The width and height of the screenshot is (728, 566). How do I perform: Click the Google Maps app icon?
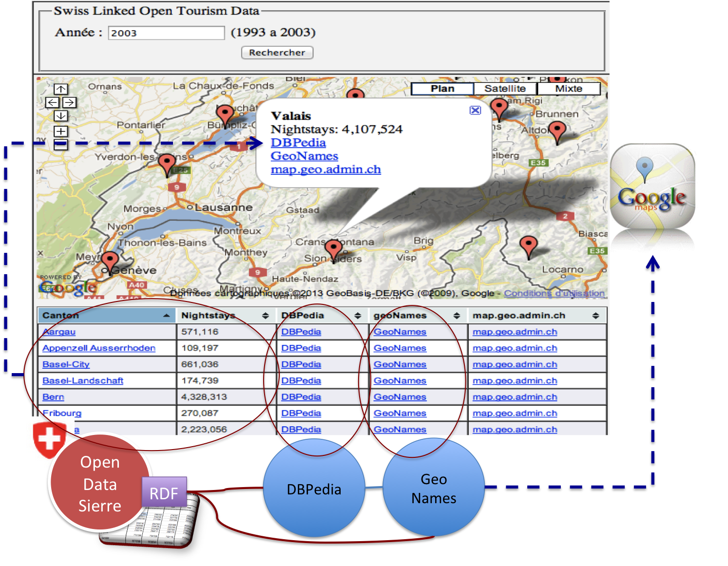(x=652, y=186)
